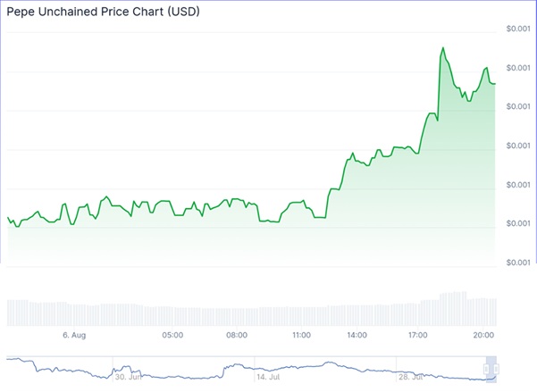Click the 05:00 time axis label
Screen dimensions: 537x392
click(172, 335)
